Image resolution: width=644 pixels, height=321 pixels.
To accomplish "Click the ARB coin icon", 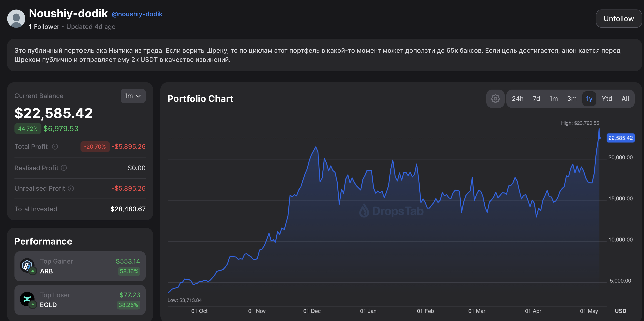I will 27,266.
